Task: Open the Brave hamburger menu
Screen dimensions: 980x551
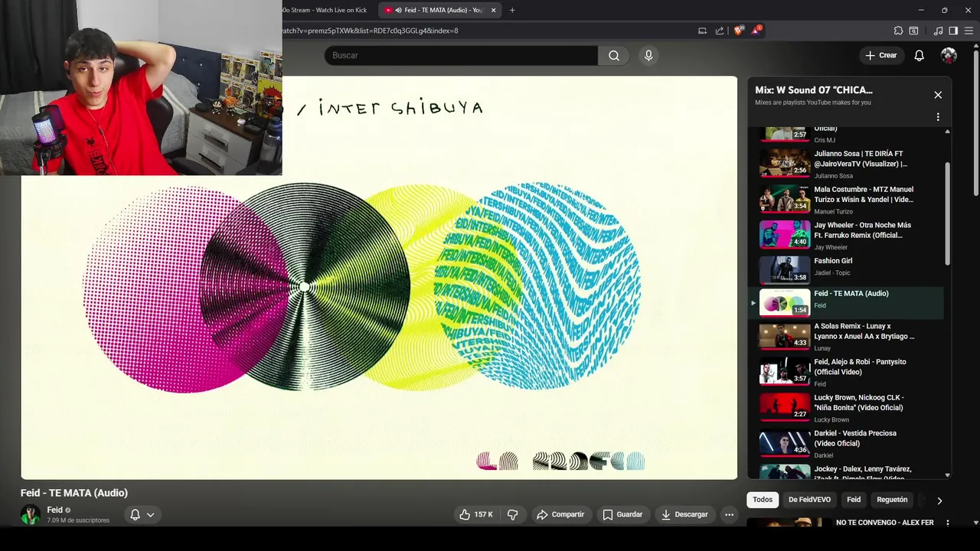Action: (x=969, y=31)
